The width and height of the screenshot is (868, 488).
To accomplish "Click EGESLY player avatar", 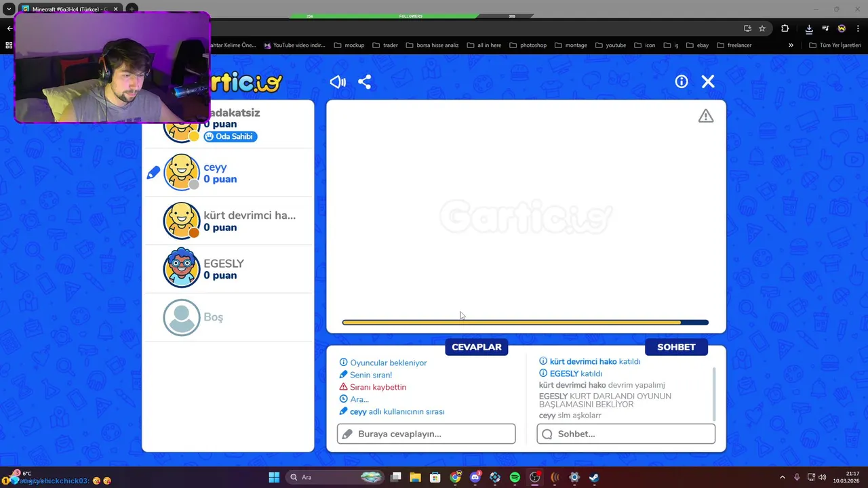I will 182,268.
